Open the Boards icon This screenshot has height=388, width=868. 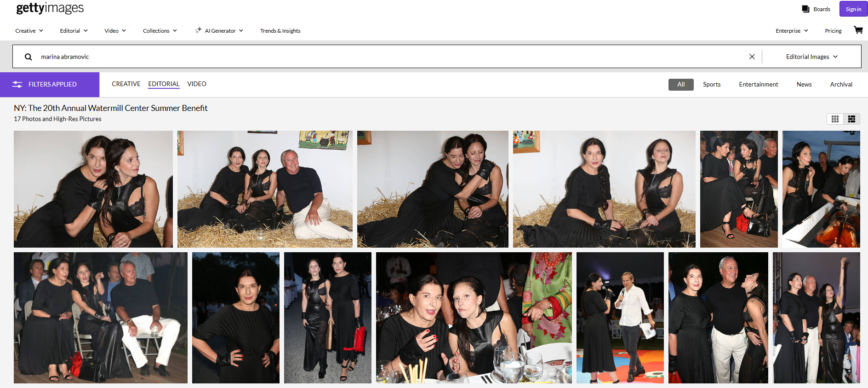805,9
